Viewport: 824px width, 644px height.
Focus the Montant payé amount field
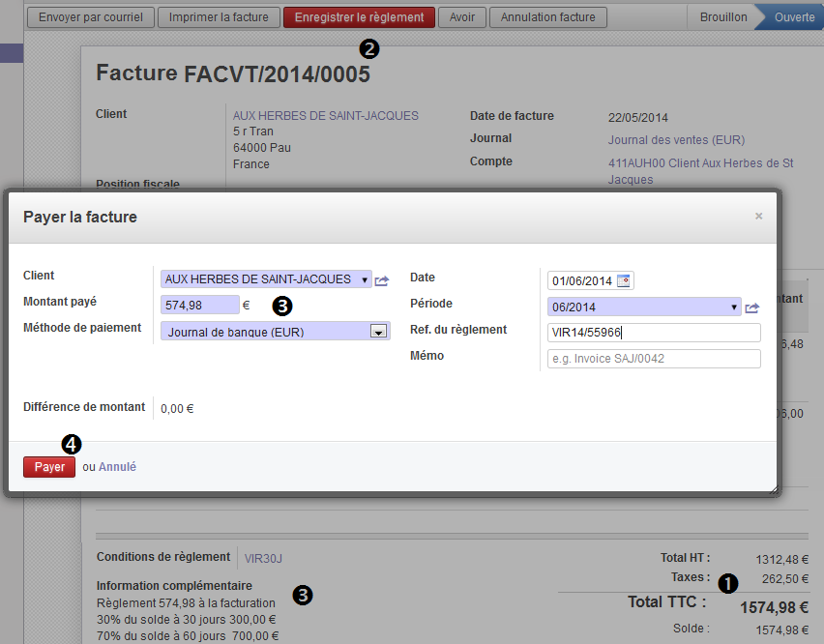pyautogui.click(x=199, y=305)
